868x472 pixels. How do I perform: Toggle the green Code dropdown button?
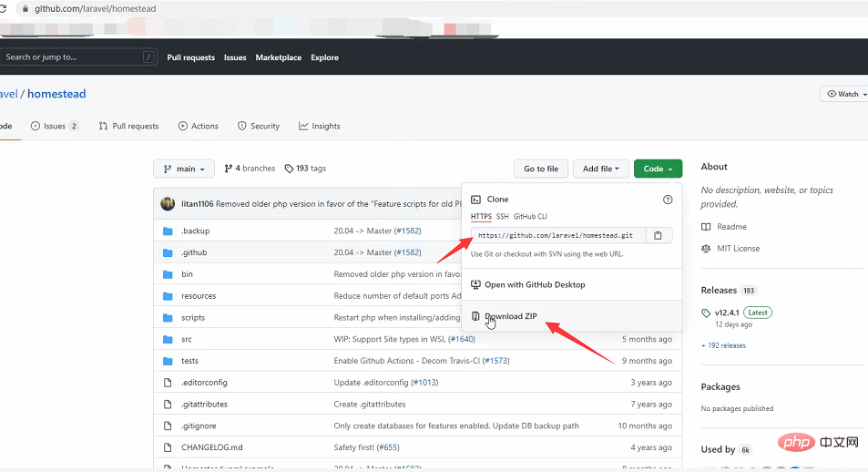[658, 169]
